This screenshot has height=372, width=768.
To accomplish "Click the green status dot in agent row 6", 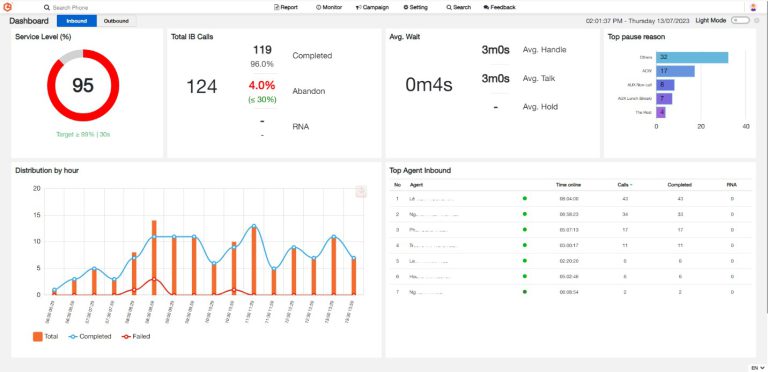I will click(525, 276).
